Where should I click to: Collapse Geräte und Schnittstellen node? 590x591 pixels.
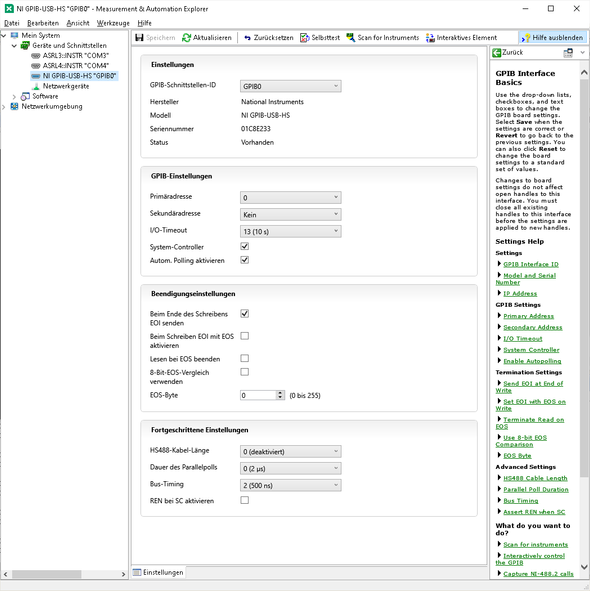(14, 46)
